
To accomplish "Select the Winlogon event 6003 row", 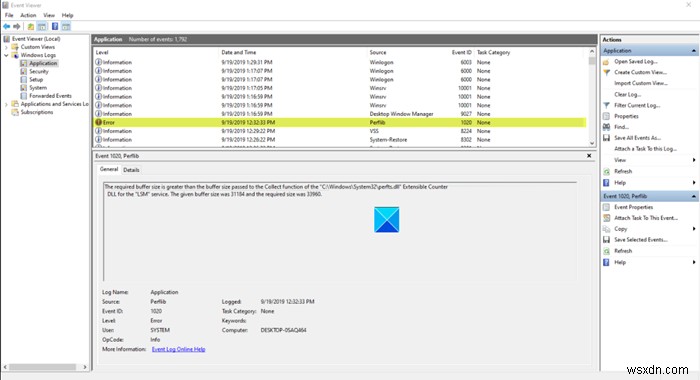I will (x=340, y=63).
